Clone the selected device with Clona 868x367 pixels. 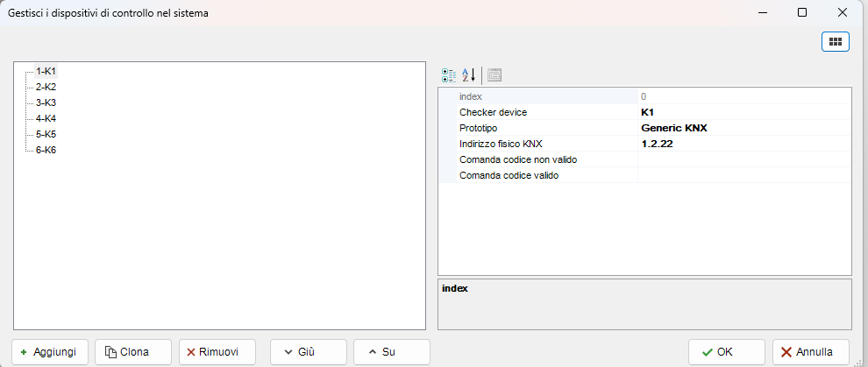tap(127, 352)
